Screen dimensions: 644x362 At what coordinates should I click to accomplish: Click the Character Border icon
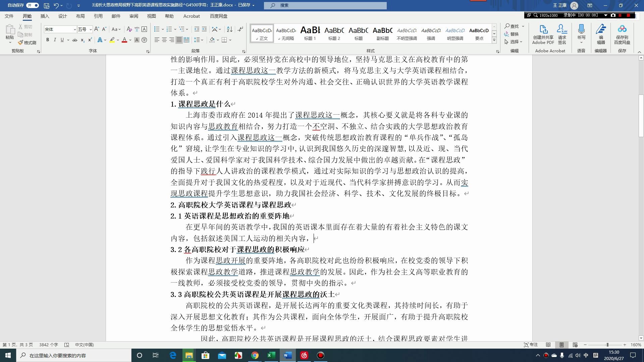click(x=144, y=29)
